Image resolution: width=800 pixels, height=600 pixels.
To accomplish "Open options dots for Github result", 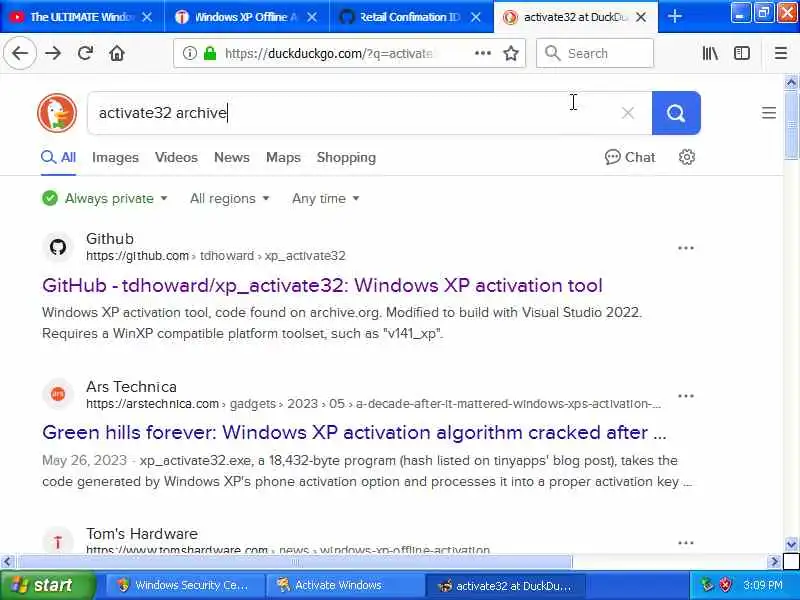I will 686,248.
